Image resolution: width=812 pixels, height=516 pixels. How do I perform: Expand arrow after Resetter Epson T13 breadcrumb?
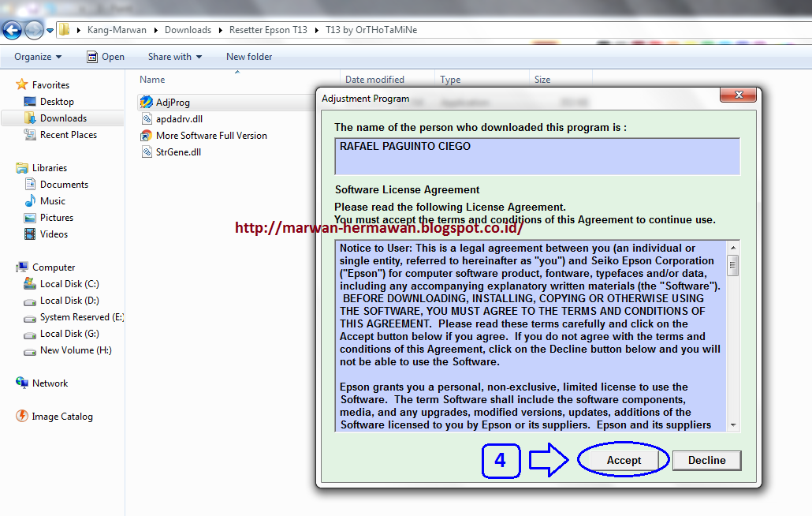pyautogui.click(x=316, y=31)
